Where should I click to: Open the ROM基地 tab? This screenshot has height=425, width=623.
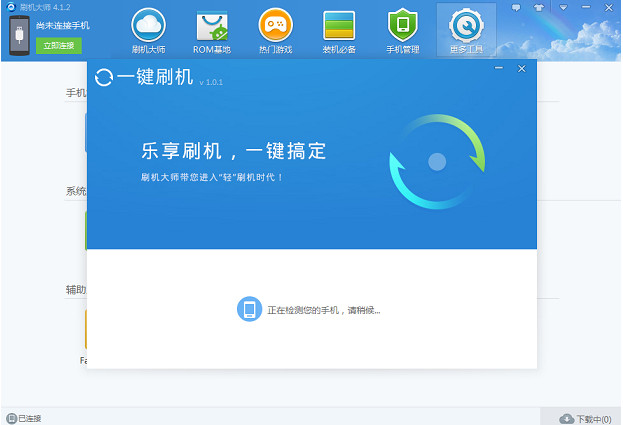212,31
